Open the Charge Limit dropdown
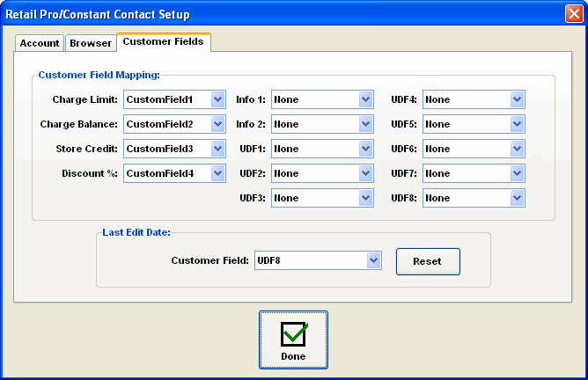The image size is (588, 380). tap(217, 99)
